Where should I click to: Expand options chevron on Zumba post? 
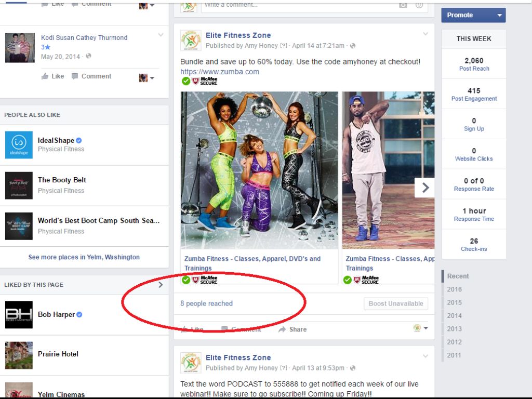pos(425,34)
